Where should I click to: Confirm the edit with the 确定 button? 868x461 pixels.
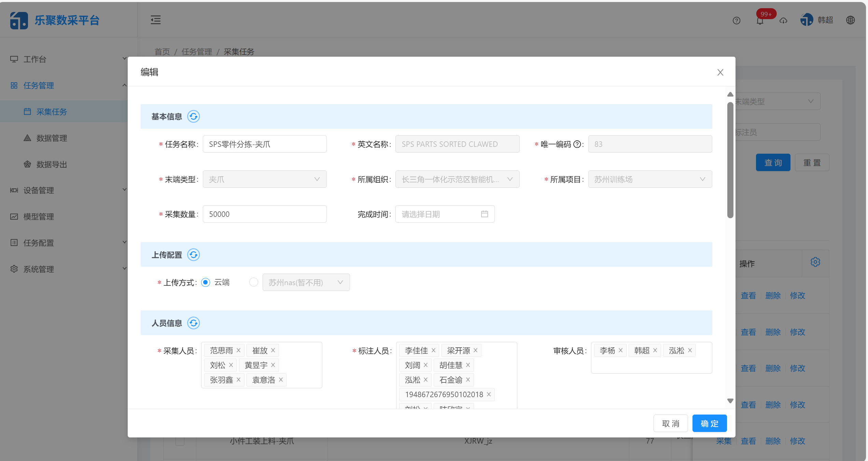[x=709, y=423]
